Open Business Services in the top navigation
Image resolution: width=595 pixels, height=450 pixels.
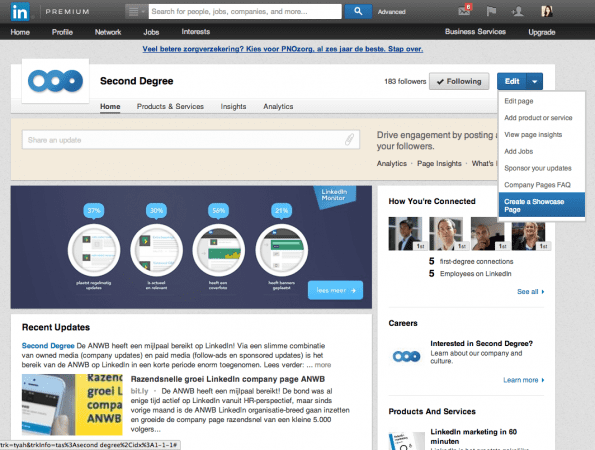pos(475,32)
